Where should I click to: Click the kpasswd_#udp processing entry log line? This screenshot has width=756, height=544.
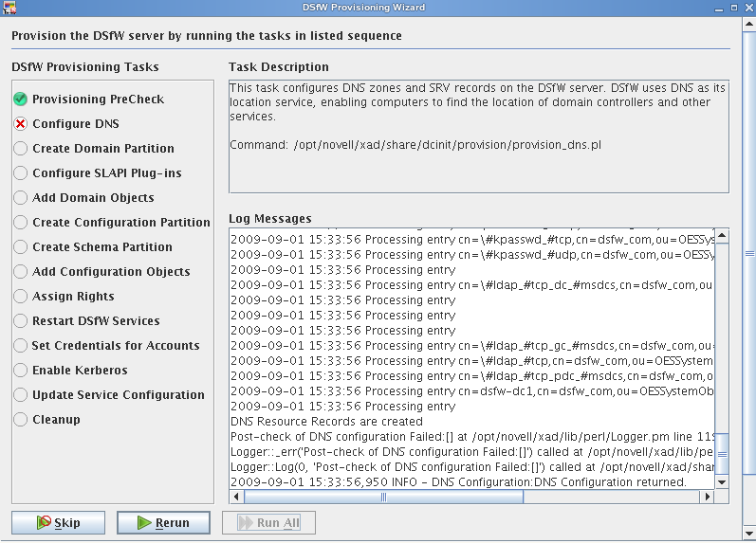click(472, 255)
